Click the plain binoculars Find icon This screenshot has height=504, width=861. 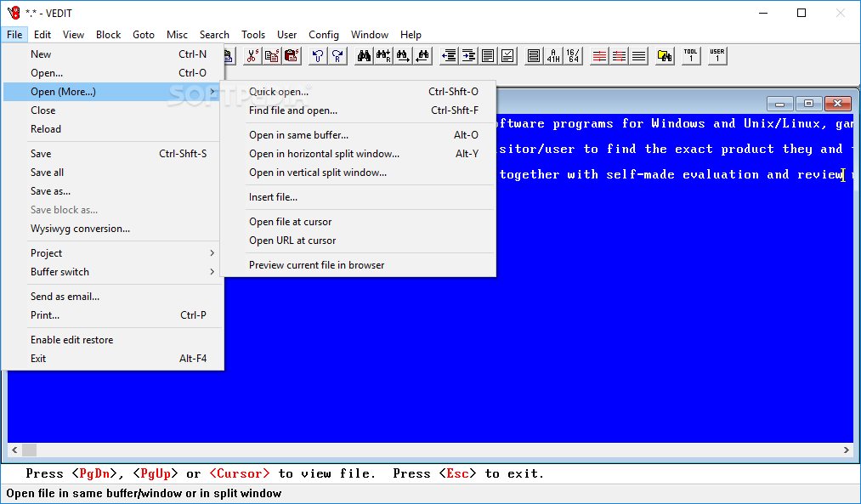[x=364, y=55]
